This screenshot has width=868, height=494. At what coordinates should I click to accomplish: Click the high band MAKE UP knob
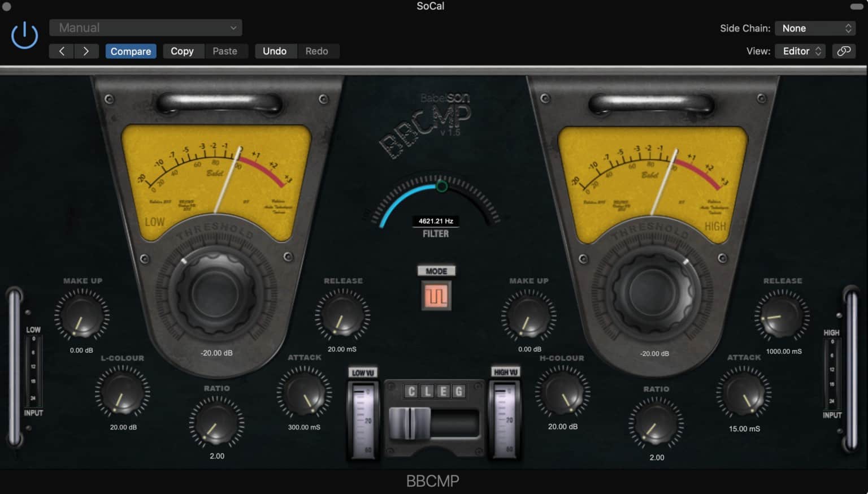(528, 315)
